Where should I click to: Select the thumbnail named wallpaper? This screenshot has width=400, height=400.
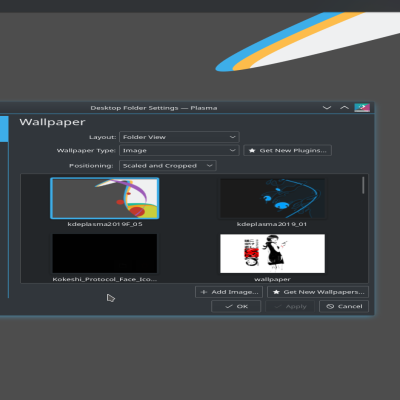(272, 253)
